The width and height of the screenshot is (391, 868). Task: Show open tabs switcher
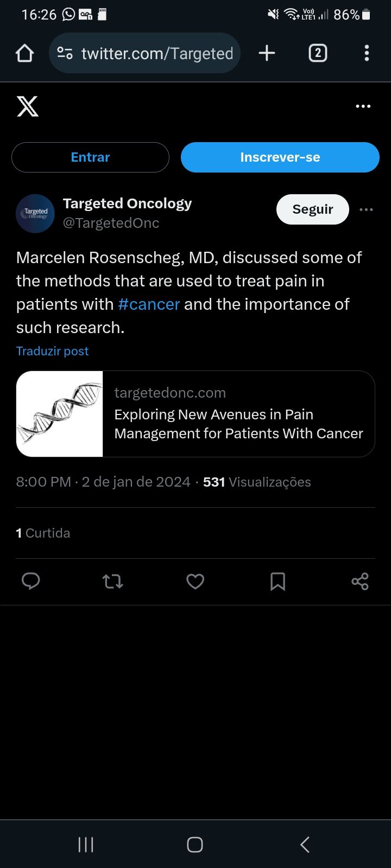[x=318, y=53]
